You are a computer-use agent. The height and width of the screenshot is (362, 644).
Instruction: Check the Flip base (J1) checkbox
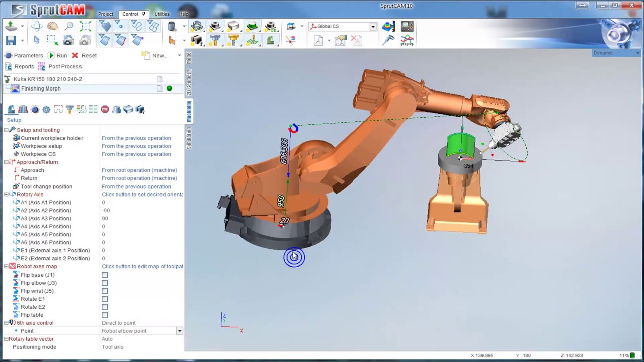105,275
